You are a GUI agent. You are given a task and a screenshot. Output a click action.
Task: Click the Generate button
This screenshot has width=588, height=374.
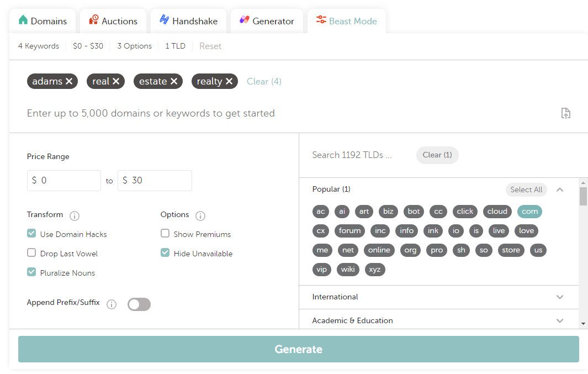tap(298, 349)
